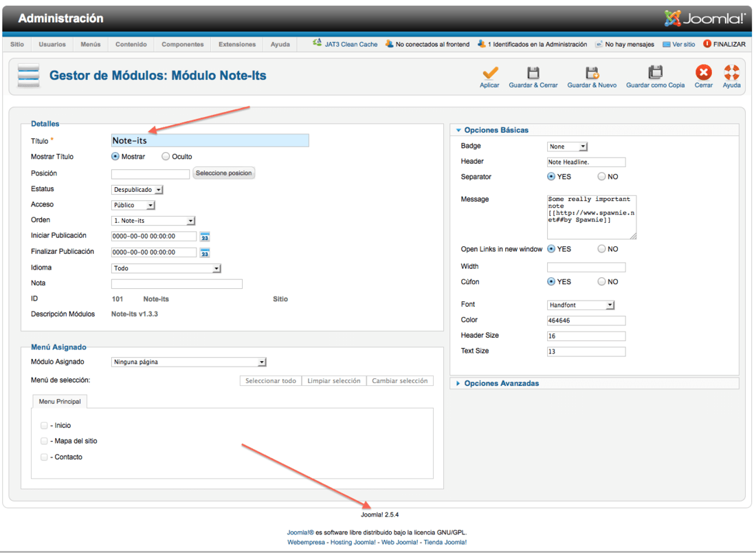Check the Inicio menu checkbox
Screen dimensions: 756x553
(x=45, y=426)
